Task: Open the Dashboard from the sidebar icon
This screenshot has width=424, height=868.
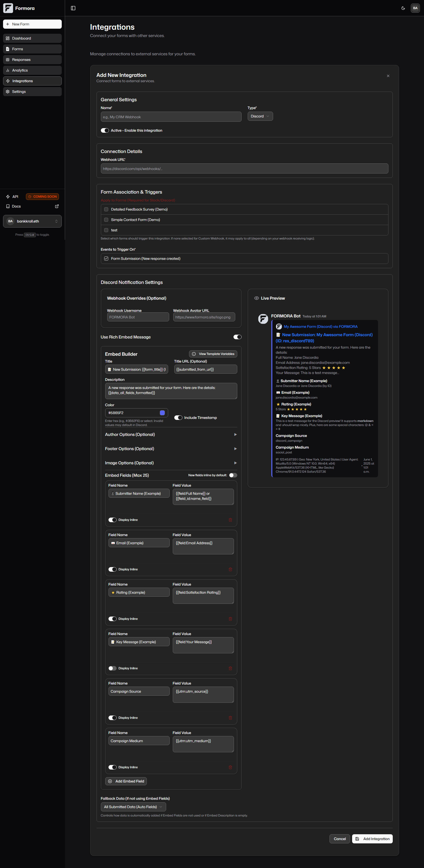Action: [8, 38]
